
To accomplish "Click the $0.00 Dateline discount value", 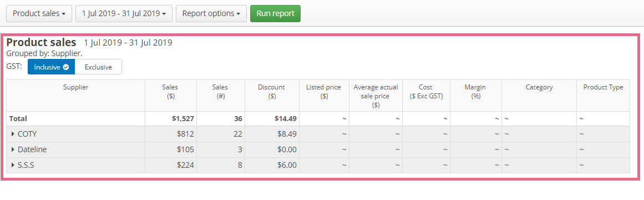I will [287, 150].
